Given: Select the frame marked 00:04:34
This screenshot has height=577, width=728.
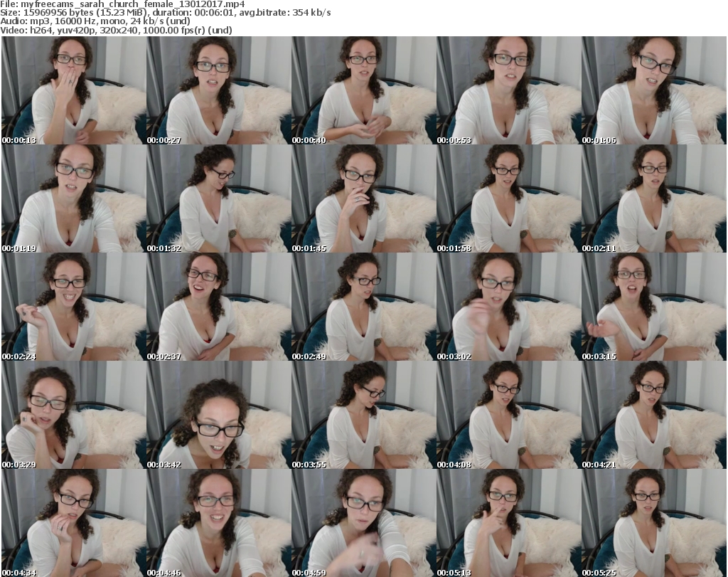Looking at the screenshot, I should click(x=74, y=523).
